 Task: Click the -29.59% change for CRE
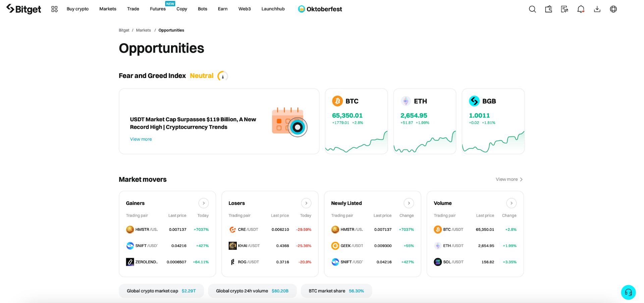tap(304, 229)
